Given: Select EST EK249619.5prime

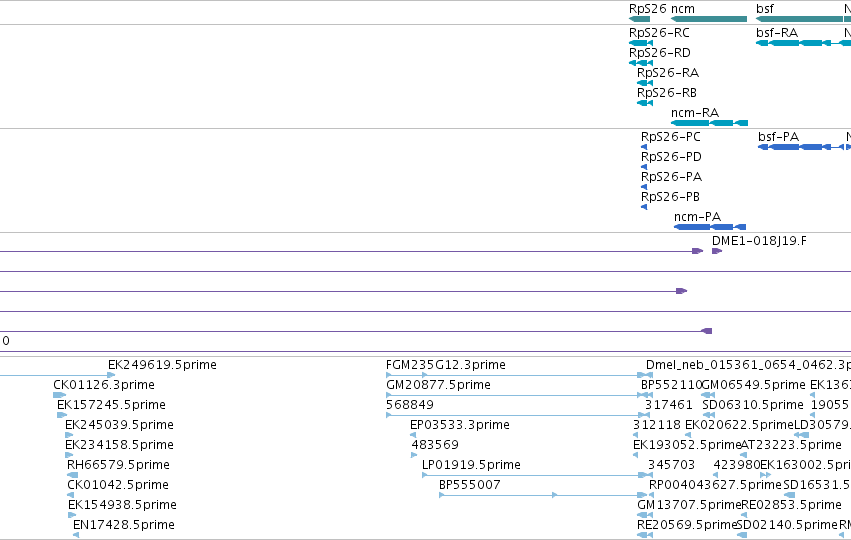Looking at the screenshot, I should 162,365.
